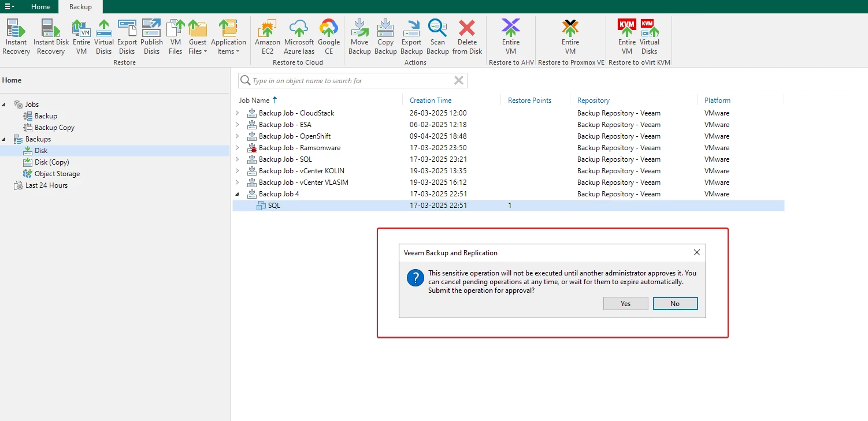Run the Scan Backup action
868x421 pixels.
(x=437, y=37)
